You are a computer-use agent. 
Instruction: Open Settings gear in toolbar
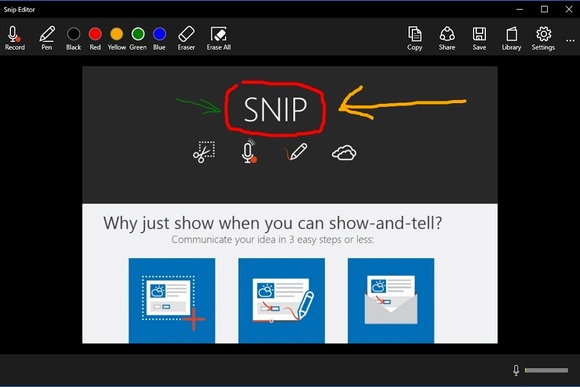tap(543, 38)
